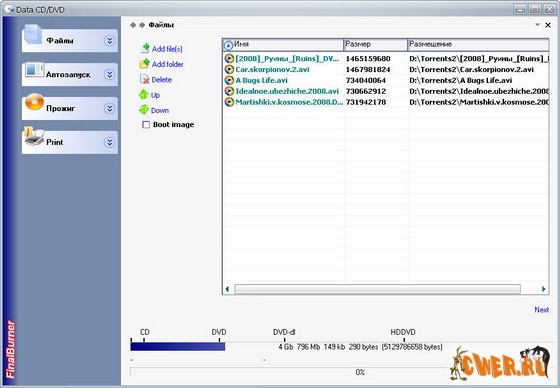Sort by the Размещение column header
The height and width of the screenshot is (388, 560).
coord(478,45)
